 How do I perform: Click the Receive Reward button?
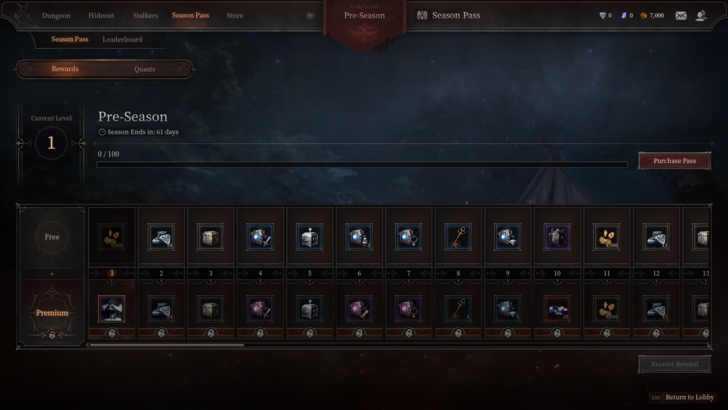point(675,364)
